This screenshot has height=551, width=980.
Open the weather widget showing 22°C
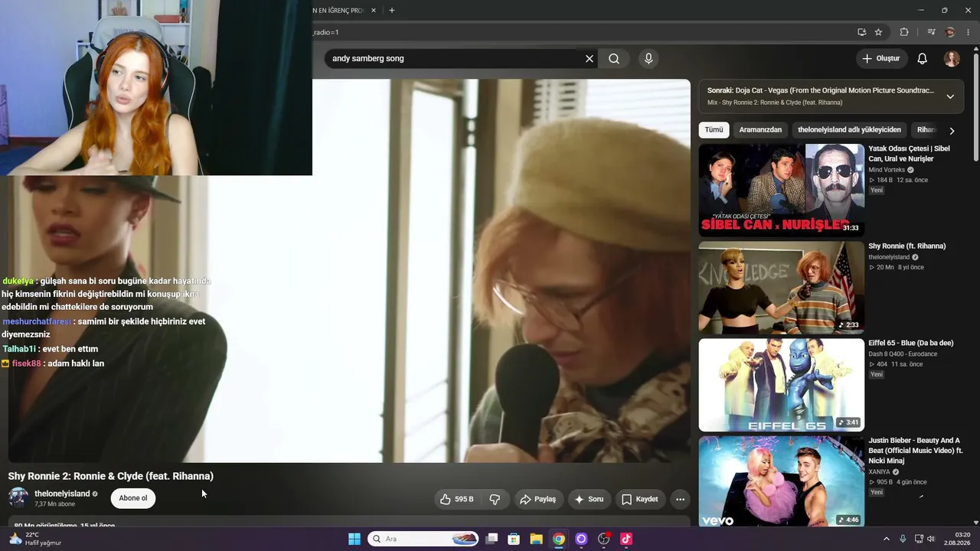coord(34,539)
